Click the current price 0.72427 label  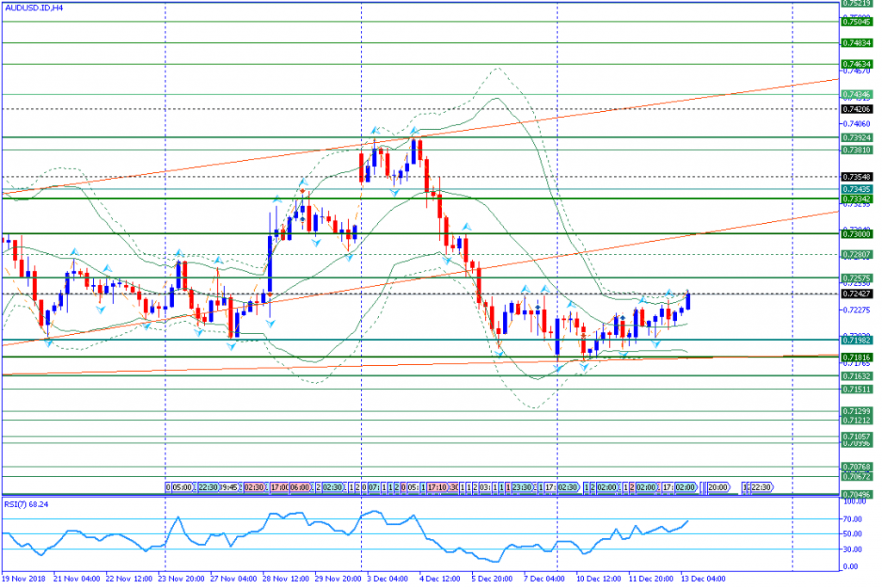point(857,294)
